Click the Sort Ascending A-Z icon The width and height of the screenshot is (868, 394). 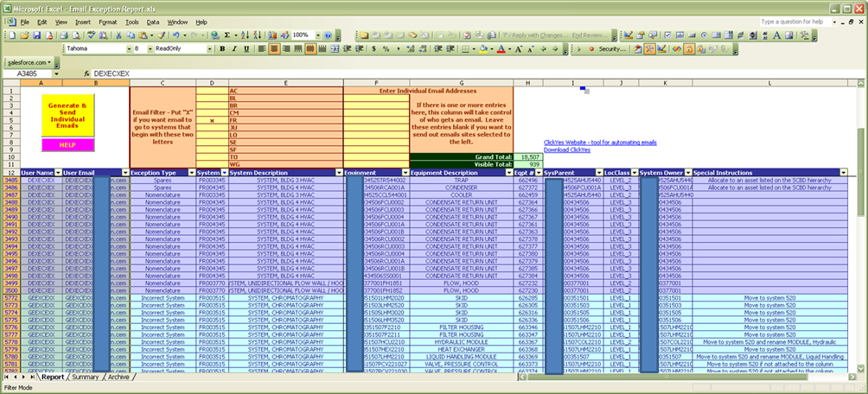tap(245, 35)
